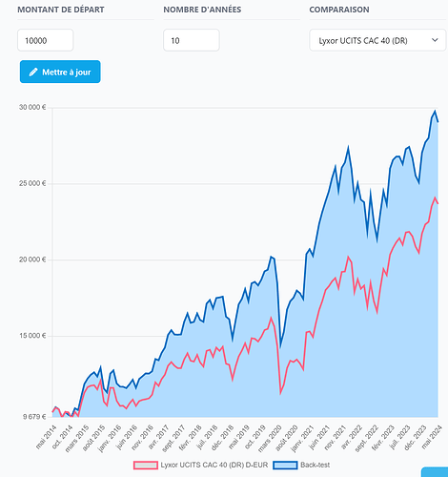The height and width of the screenshot is (477, 448).
Task: Click the Mettre à jour button
Action: [x=60, y=72]
